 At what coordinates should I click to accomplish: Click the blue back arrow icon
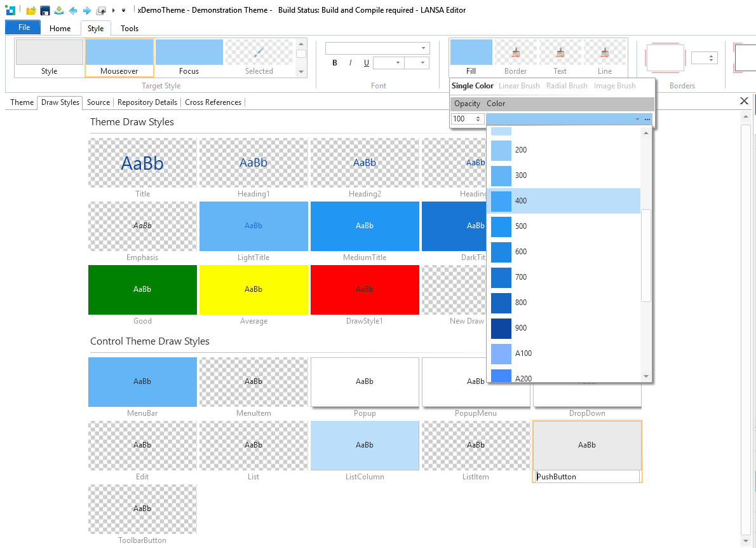click(x=73, y=10)
